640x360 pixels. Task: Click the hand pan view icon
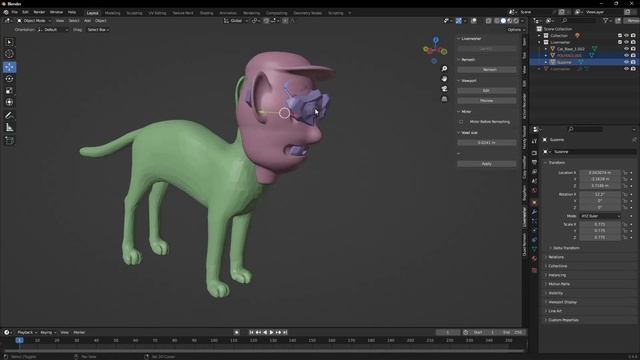click(444, 78)
